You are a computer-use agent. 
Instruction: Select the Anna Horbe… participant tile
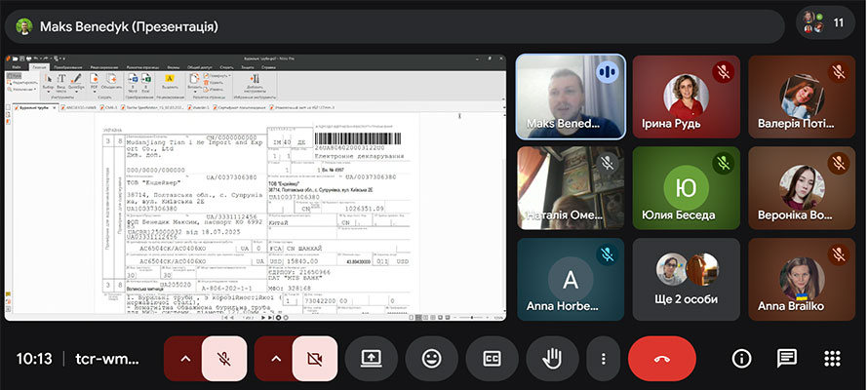coord(571,280)
